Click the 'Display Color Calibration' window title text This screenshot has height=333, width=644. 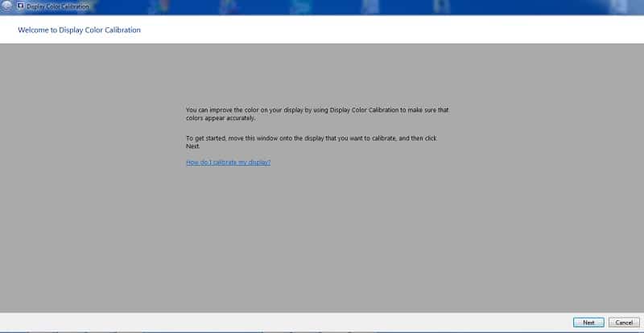[57, 6]
